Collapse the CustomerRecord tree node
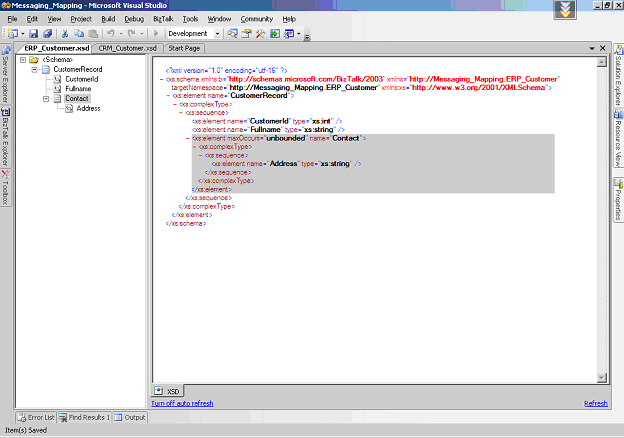 click(35, 69)
